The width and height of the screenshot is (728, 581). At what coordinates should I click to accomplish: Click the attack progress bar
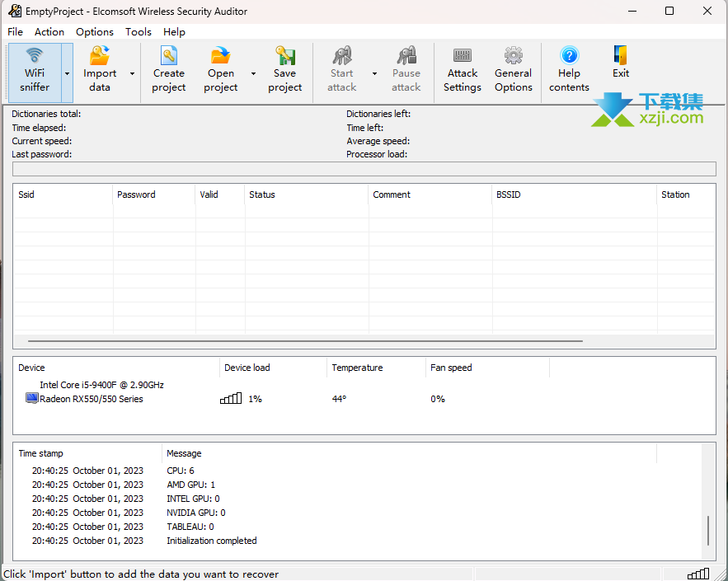[x=364, y=169]
